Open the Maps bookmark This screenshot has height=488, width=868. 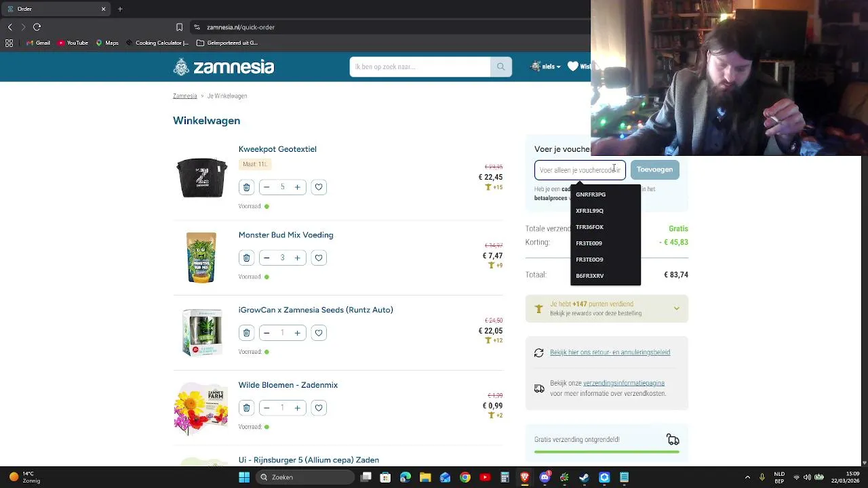pyautogui.click(x=107, y=43)
